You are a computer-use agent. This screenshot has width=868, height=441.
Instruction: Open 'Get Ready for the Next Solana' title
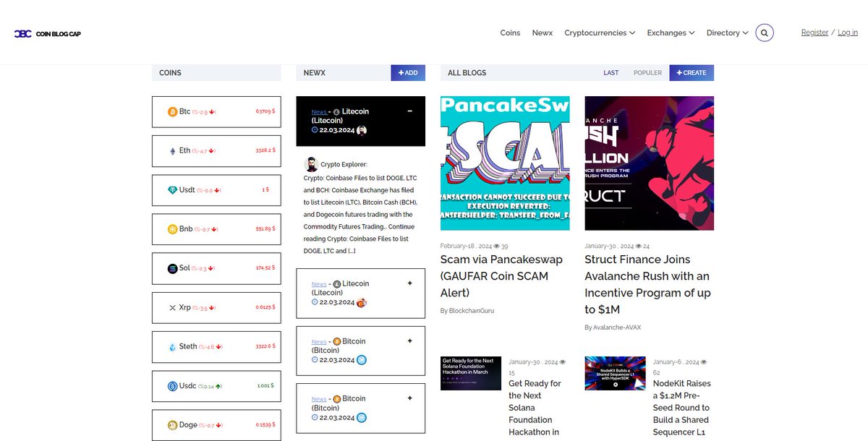(x=535, y=408)
